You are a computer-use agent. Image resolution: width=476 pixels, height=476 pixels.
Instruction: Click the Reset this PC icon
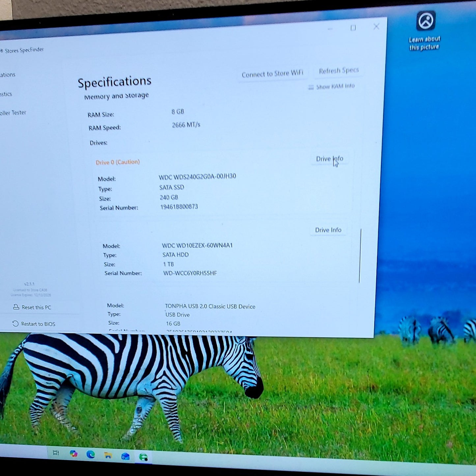tap(16, 307)
